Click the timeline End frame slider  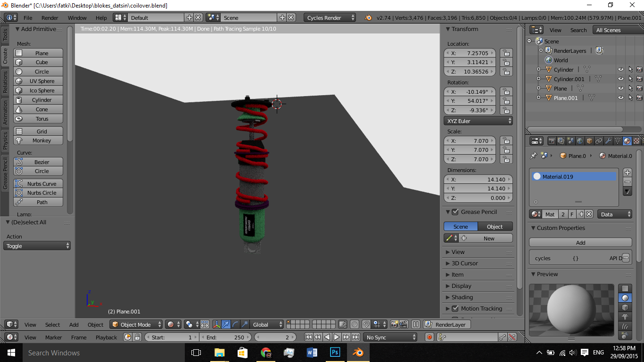[x=225, y=337]
